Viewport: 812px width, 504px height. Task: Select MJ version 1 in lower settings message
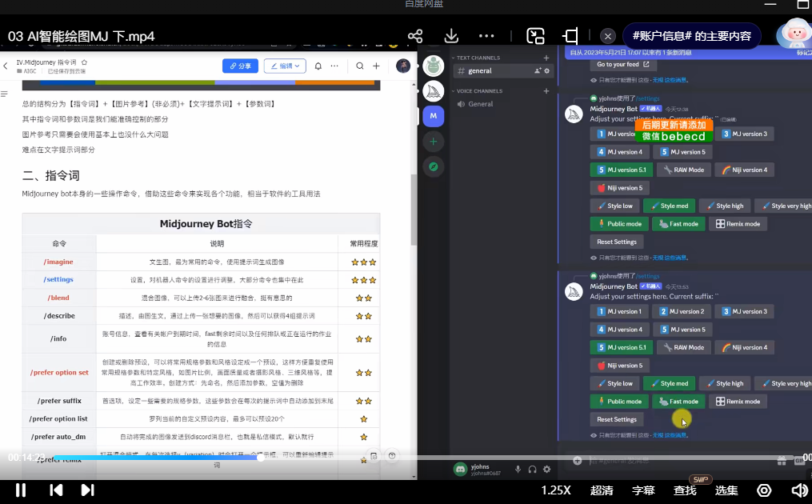click(x=619, y=312)
